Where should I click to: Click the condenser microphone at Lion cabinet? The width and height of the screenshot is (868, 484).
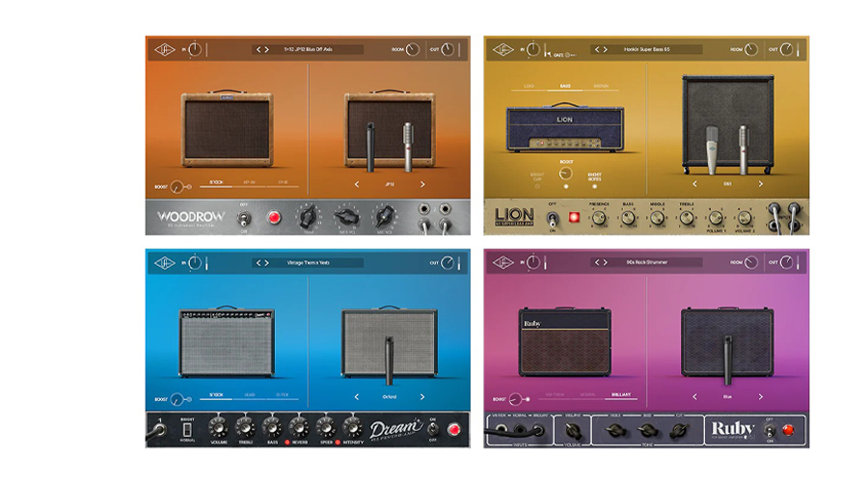712,145
